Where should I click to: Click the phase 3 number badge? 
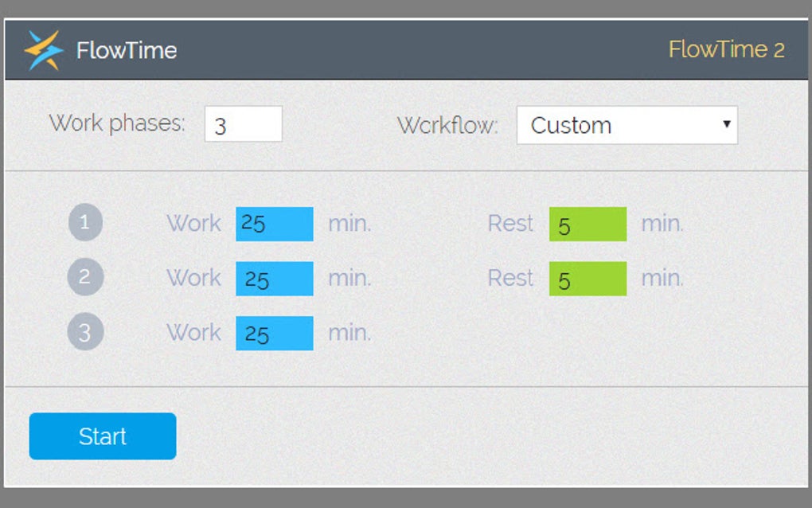click(x=85, y=332)
